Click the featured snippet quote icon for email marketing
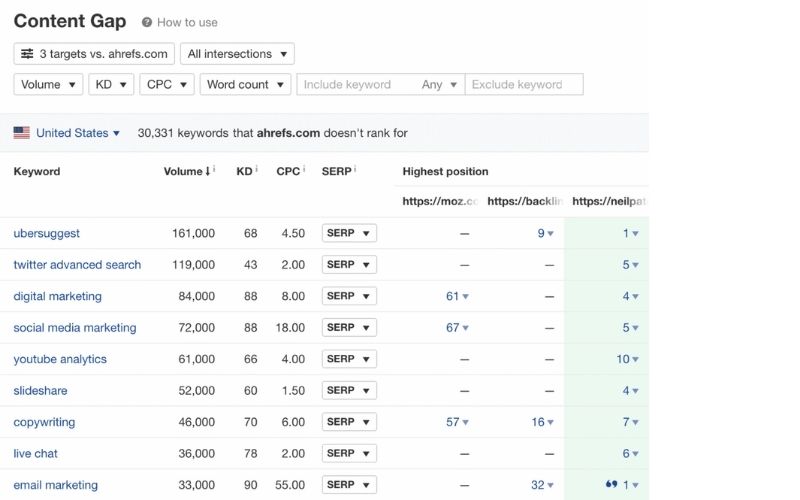Screen dimensions: 800x500 pyautogui.click(x=611, y=484)
